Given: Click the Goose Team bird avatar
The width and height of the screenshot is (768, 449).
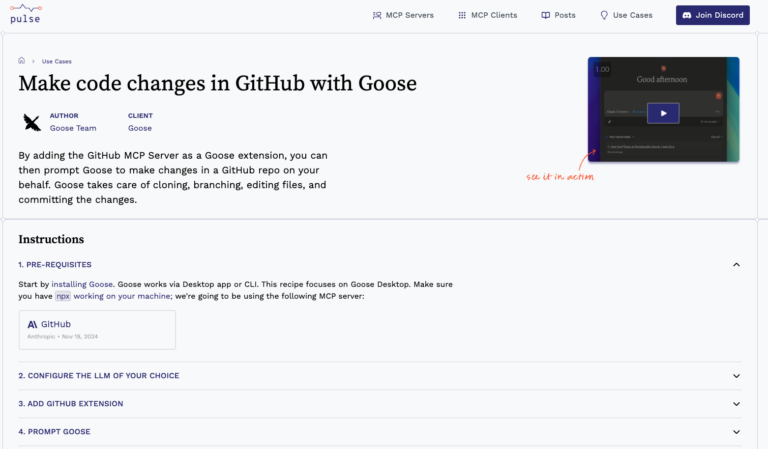Looking at the screenshot, I should point(32,122).
